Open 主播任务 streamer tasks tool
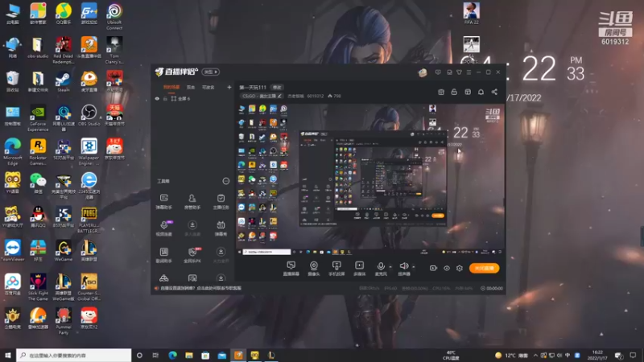644x362 pixels. (221, 202)
